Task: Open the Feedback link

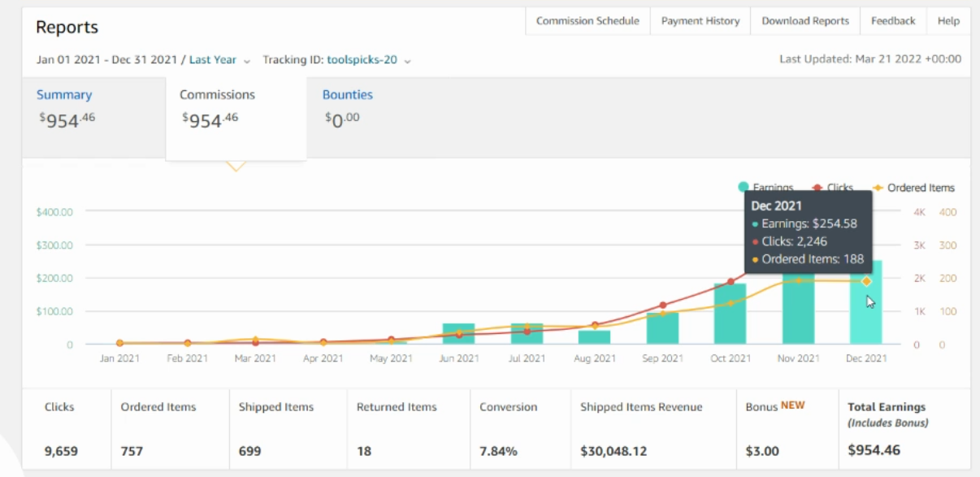Action: click(x=893, y=21)
